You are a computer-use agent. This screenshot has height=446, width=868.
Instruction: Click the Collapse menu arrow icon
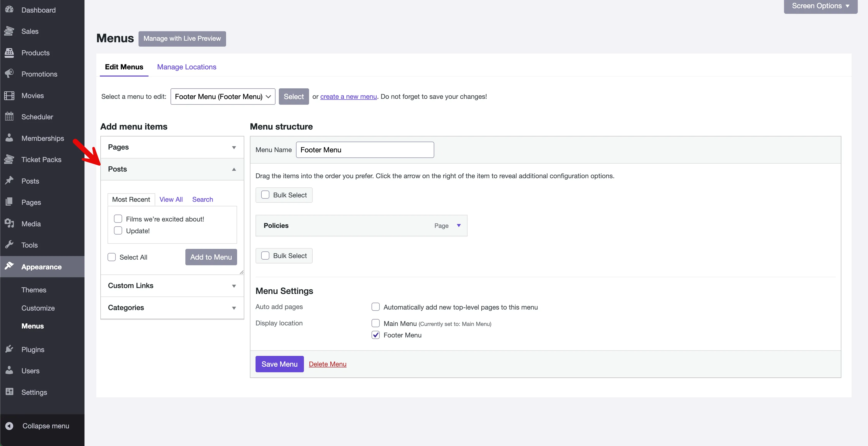coord(9,426)
